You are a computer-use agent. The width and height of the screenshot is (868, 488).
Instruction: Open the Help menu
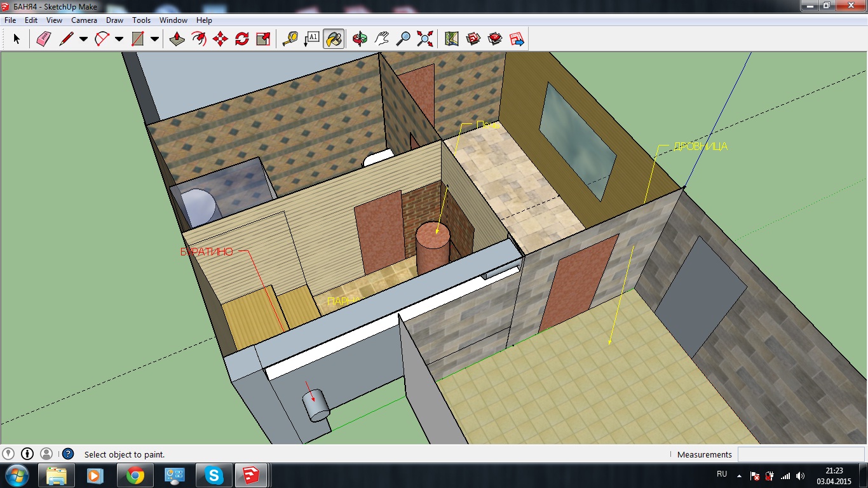pos(204,20)
